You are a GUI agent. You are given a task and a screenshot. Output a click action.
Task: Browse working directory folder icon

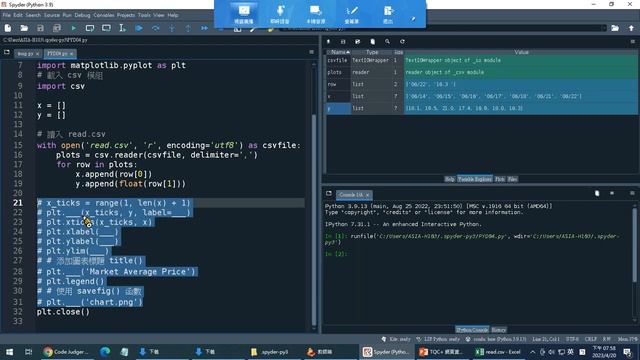coord(615,28)
